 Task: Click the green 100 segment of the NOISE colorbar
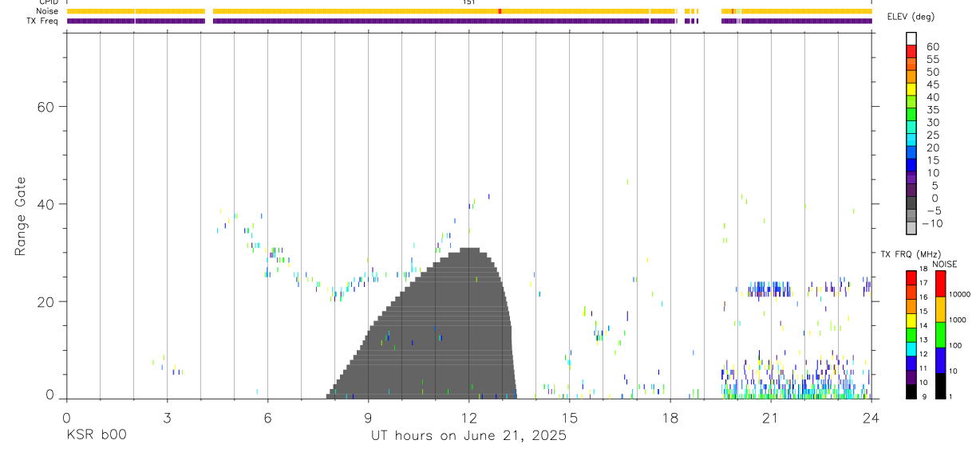click(x=941, y=335)
